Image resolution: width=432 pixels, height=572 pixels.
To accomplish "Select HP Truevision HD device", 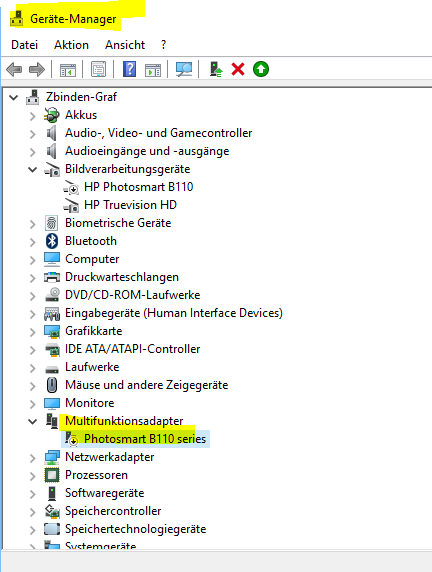I will 130,205.
